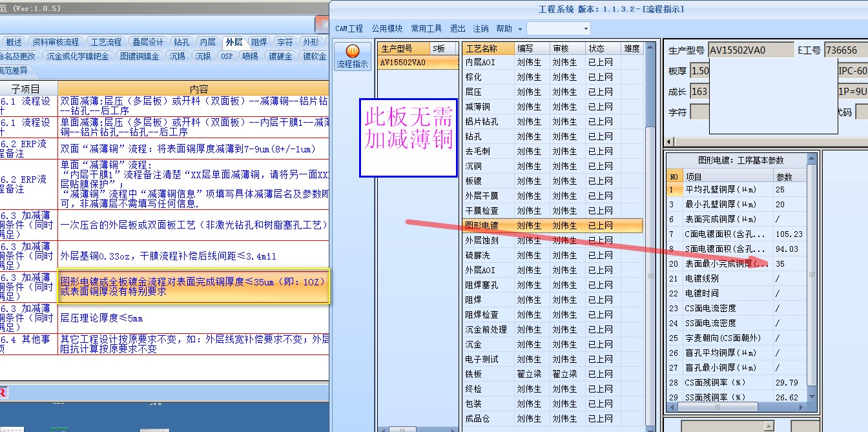Select the 铝片钻孔 process row
Viewport: 868px width, 432px height.
pyautogui.click(x=553, y=121)
